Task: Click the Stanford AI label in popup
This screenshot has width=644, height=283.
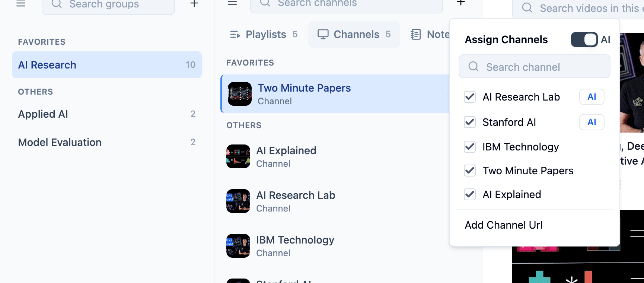Action: click(x=509, y=122)
